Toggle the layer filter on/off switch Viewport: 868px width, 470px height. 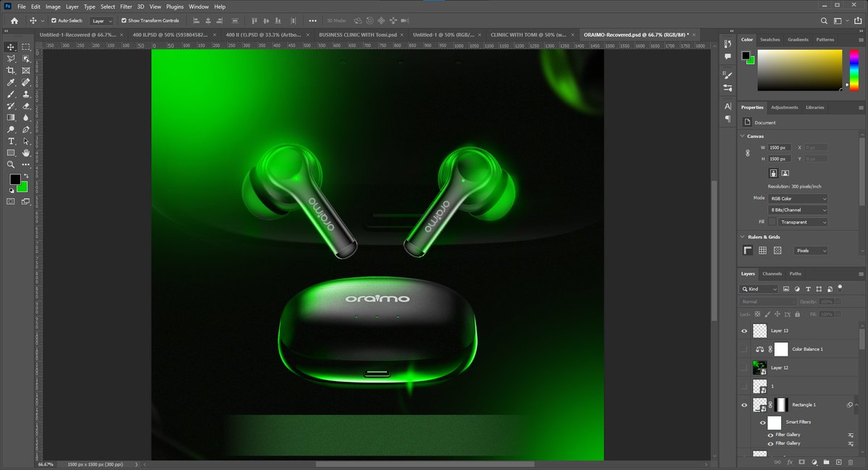[x=840, y=288]
